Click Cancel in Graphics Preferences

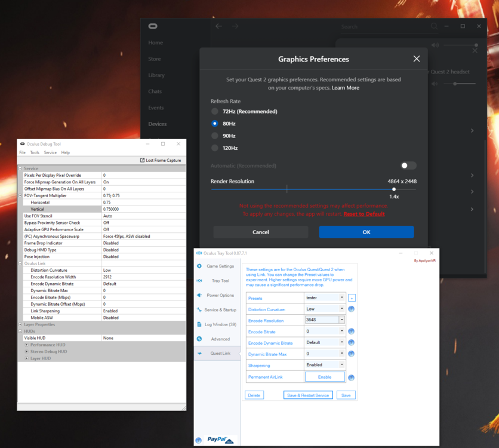[261, 232]
